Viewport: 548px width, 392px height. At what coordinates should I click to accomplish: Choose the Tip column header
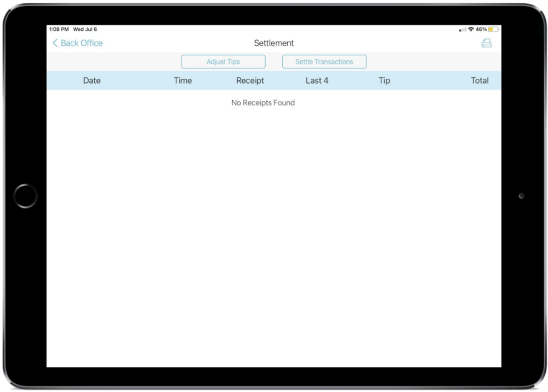(384, 80)
